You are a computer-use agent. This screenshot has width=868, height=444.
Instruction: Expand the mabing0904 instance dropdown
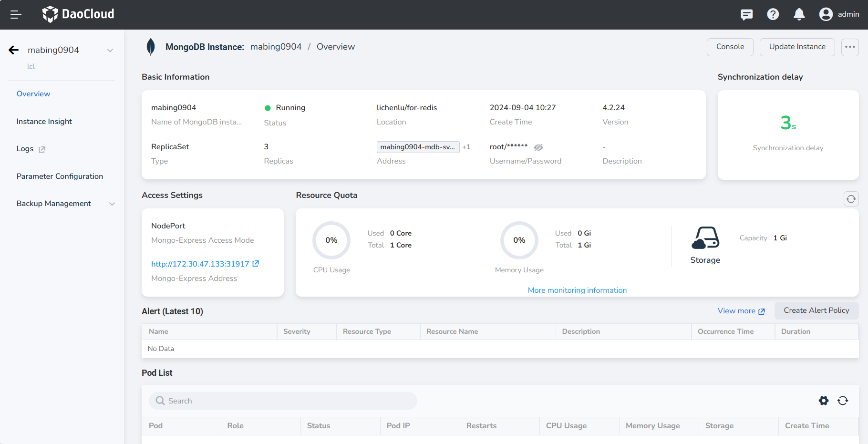pos(110,51)
